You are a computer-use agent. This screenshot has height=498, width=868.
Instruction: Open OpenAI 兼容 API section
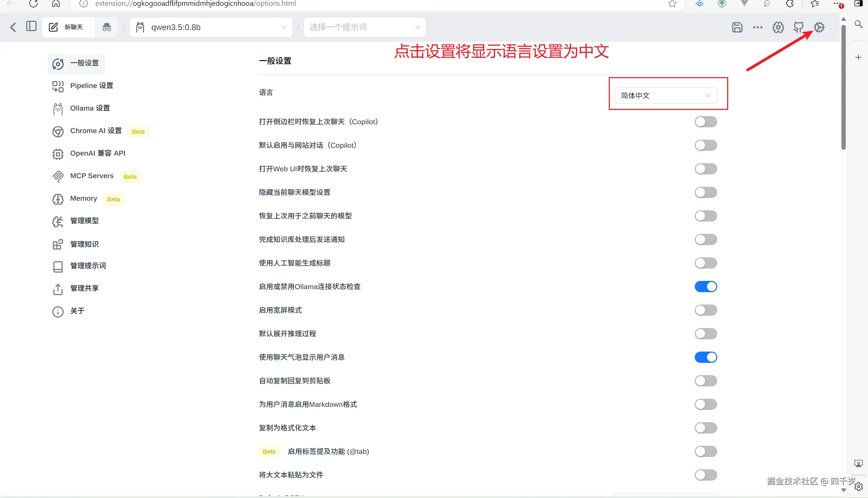(98, 153)
